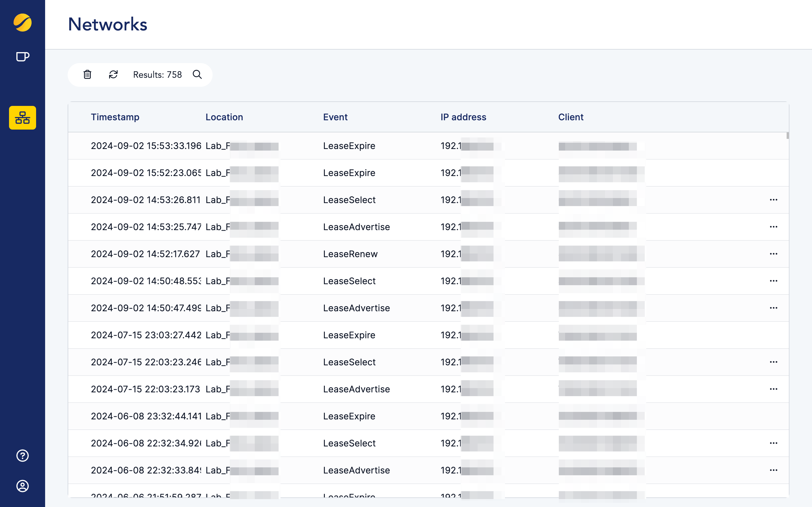Sort the table by the Event column

pyautogui.click(x=335, y=117)
